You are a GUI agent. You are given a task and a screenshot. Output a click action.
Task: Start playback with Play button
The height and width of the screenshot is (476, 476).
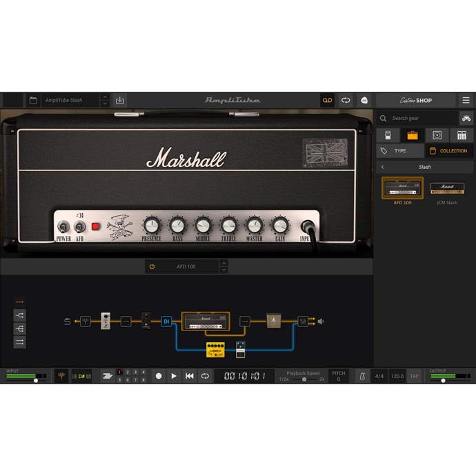174,376
